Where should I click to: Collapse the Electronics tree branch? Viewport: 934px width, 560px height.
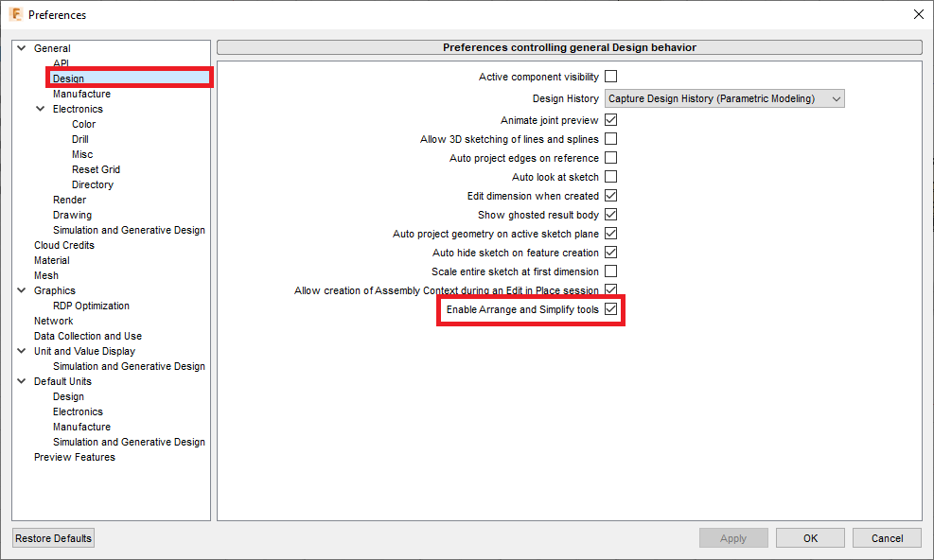click(40, 108)
